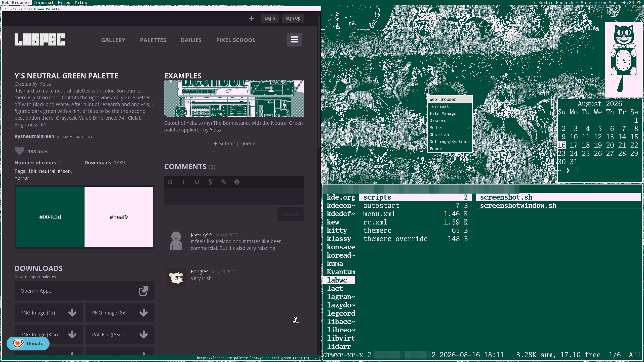Click the #ffeaf9 pink swatch
The image size is (644, 362).
tap(119, 217)
